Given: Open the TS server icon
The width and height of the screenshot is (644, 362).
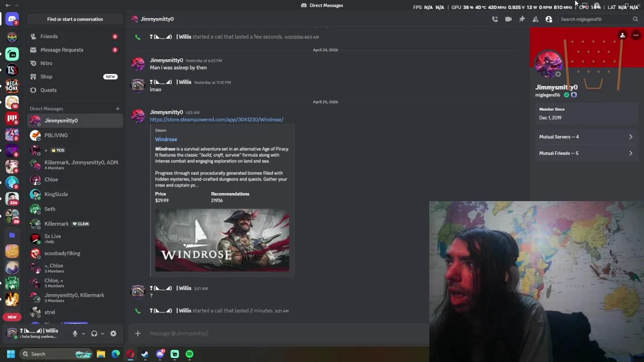Looking at the screenshot, I should point(12,70).
